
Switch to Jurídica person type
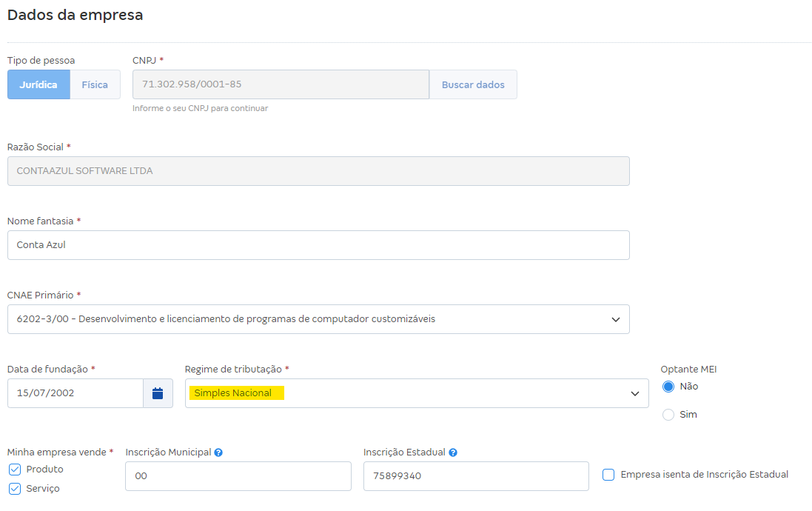point(38,84)
